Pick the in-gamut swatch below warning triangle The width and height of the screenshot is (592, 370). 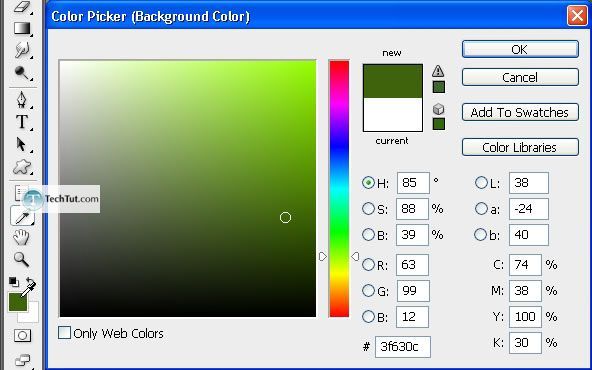click(x=438, y=87)
